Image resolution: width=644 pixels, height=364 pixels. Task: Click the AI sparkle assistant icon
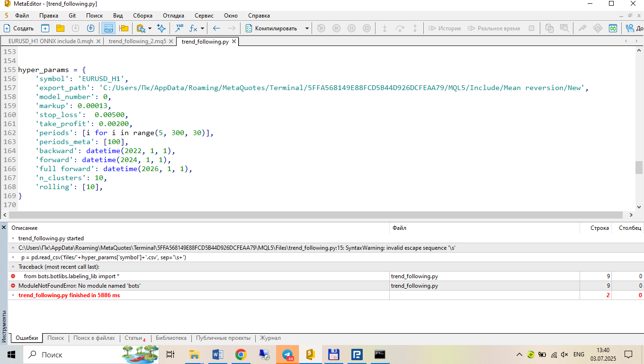point(161,28)
